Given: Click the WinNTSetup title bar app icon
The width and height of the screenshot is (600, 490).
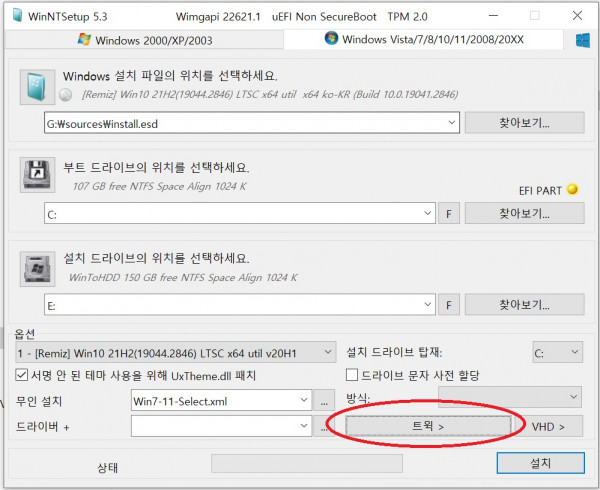Looking at the screenshot, I should click(x=17, y=15).
